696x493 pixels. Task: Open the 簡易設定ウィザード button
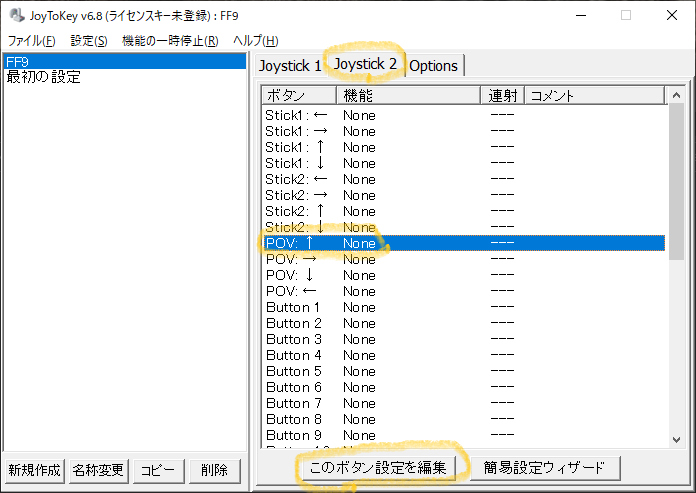(544, 468)
